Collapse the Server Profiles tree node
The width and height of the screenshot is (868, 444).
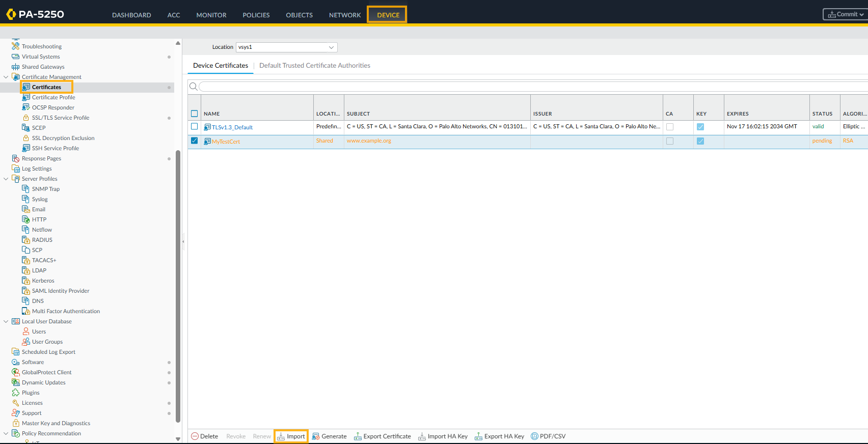coord(6,179)
